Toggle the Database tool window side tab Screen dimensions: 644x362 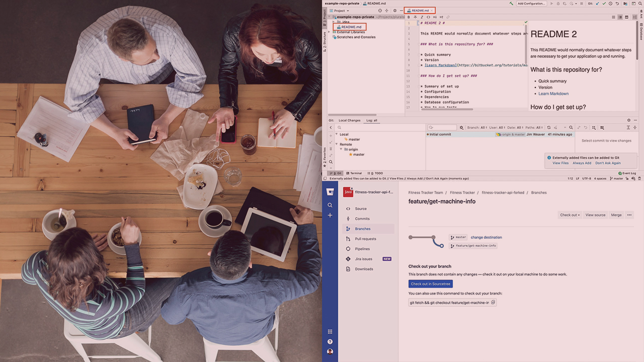pyautogui.click(x=641, y=33)
